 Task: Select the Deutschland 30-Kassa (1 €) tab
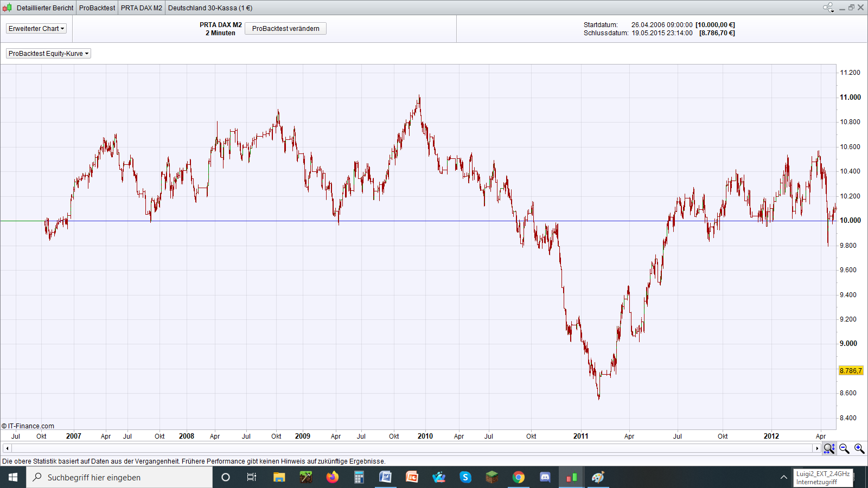(x=210, y=8)
